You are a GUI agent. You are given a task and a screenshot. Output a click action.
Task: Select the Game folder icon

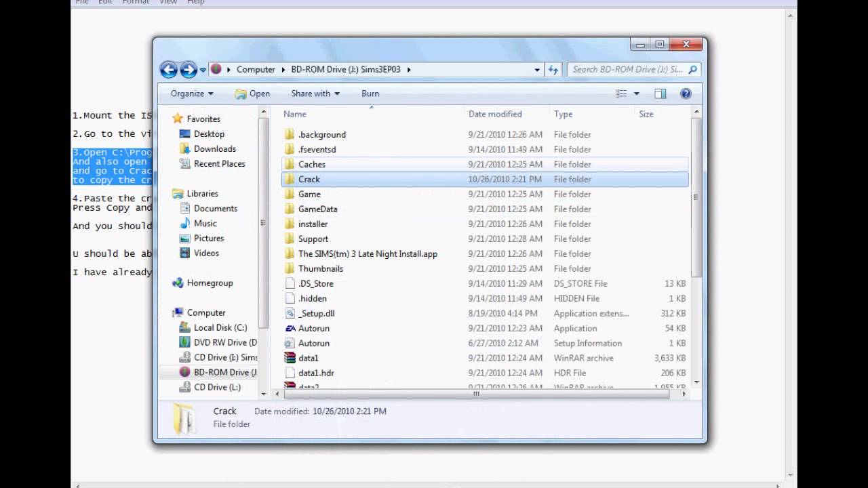[x=290, y=194]
